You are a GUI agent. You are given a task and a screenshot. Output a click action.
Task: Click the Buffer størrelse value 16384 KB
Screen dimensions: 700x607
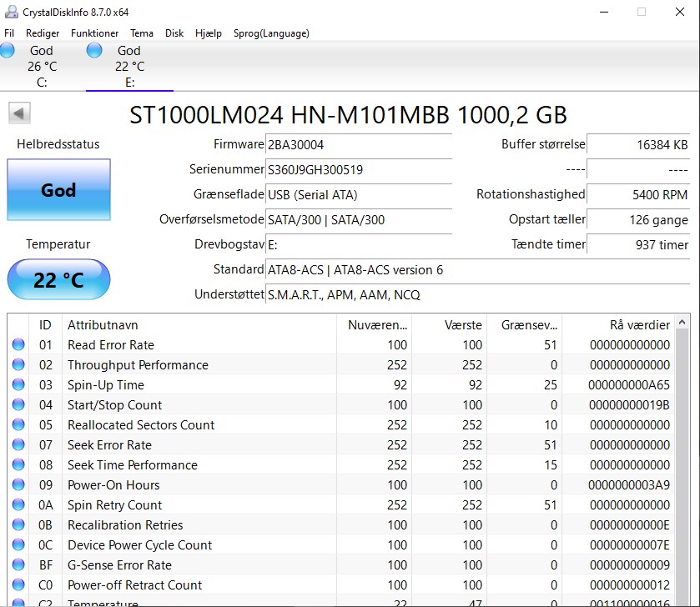point(638,145)
